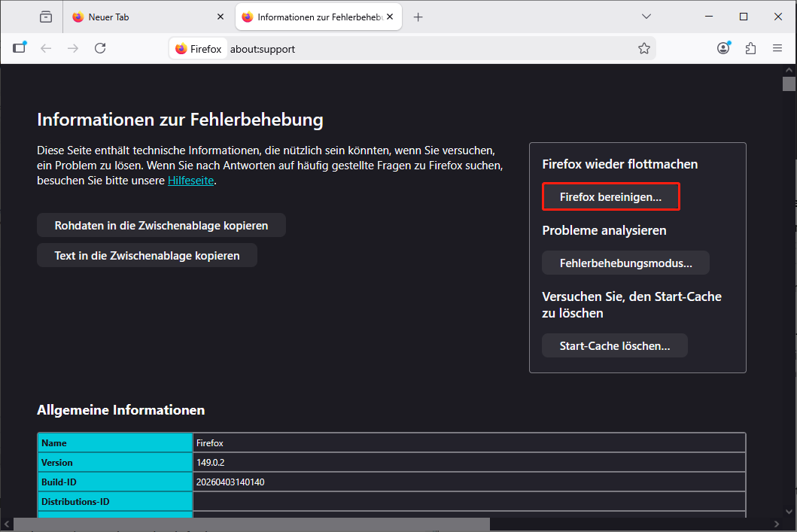The height and width of the screenshot is (532, 797).
Task: Click Rohdaten in die Zwischenablage kopieren
Action: pyautogui.click(x=161, y=225)
